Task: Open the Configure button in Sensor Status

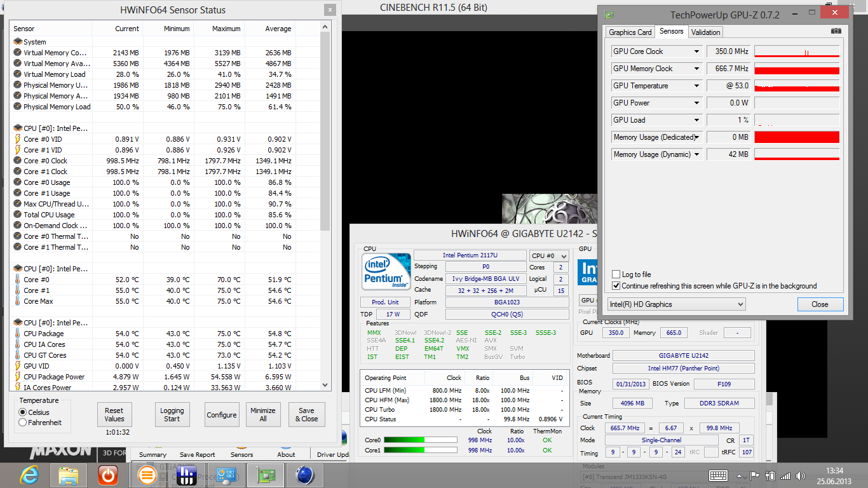Action: click(x=222, y=415)
